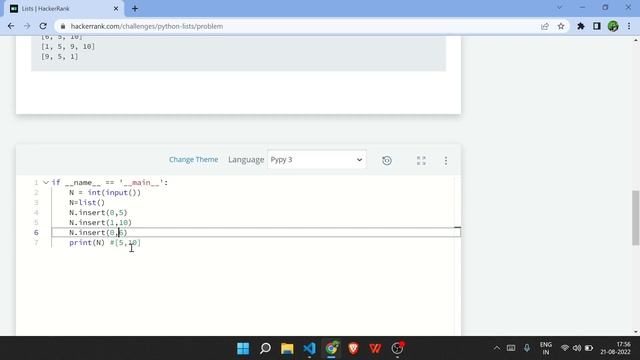The width and height of the screenshot is (640, 360).
Task: Select the Lists | HackerRank tab
Action: [64, 9]
